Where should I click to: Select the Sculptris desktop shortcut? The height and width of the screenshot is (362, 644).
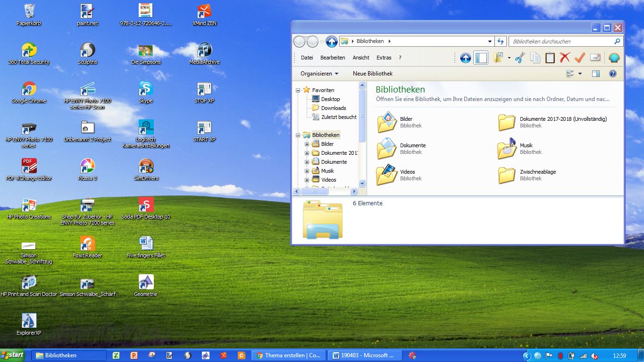88,53
